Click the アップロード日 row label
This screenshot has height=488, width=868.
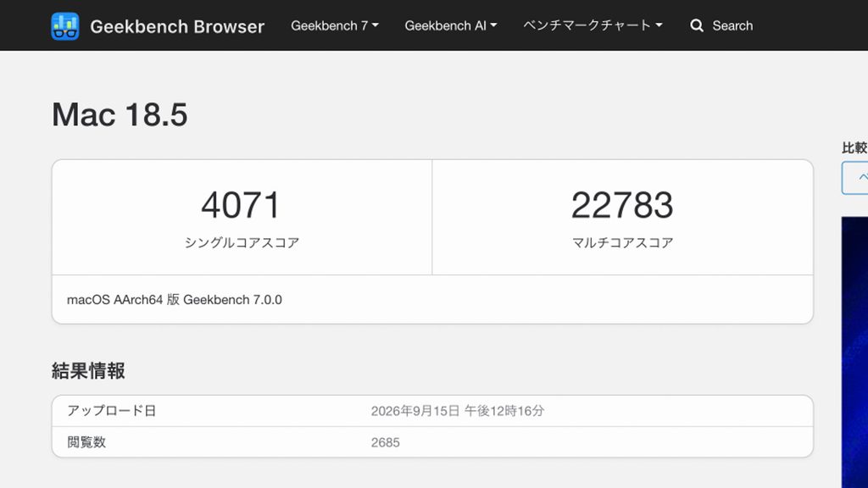pyautogui.click(x=111, y=411)
